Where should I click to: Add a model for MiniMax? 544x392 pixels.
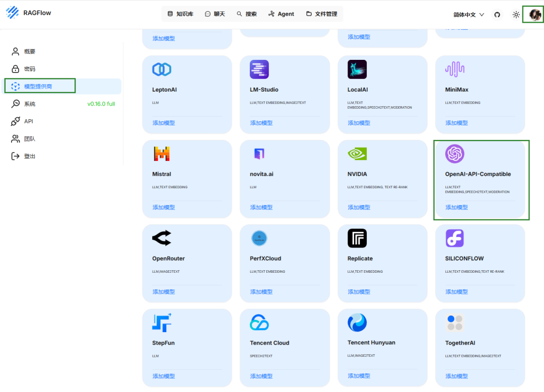click(456, 123)
